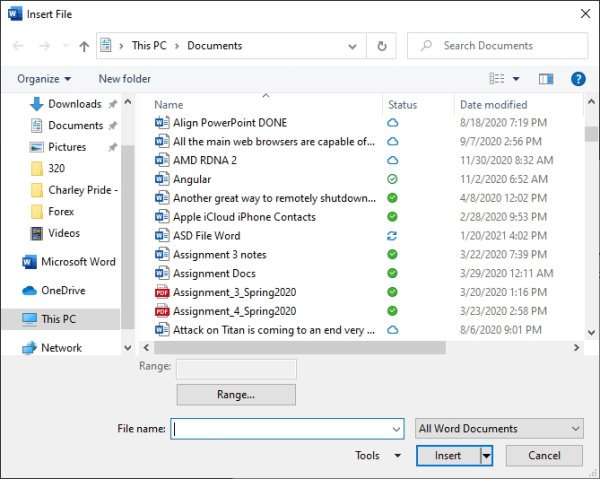Viewport: 600px width, 479px height.
Task: Toggle the preview pane icon
Action: click(546, 79)
